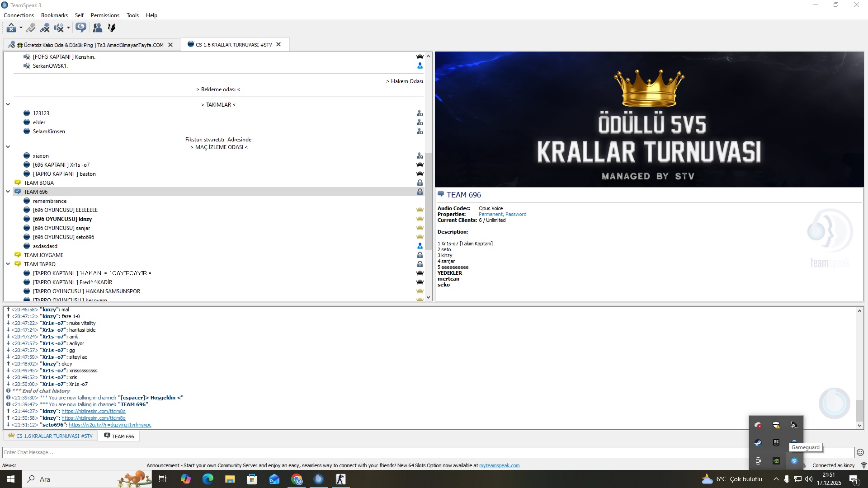This screenshot has width=868, height=488.
Task: Click the client status circle of [696 OYUNCUSU] kinzy
Action: pos(27,219)
